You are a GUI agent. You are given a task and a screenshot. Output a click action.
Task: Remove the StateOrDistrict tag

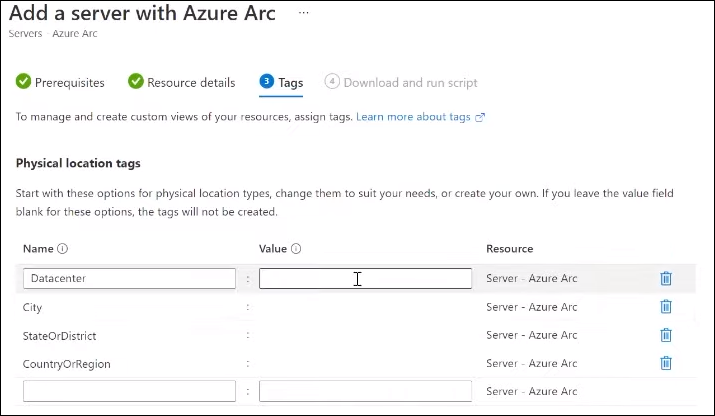pos(666,335)
